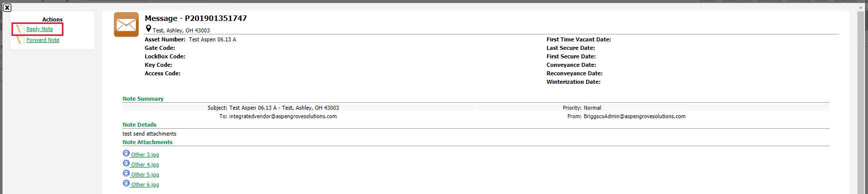This screenshot has width=868, height=194.
Task: Click the Forward Note pencil icon
Action: [19, 40]
